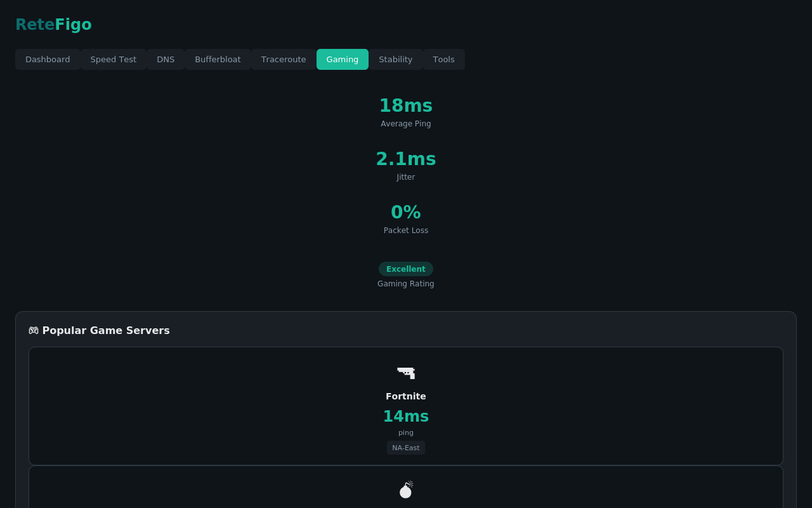This screenshot has width=812, height=508.
Task: Click the 0% Packet Loss stat
Action: coord(406,212)
